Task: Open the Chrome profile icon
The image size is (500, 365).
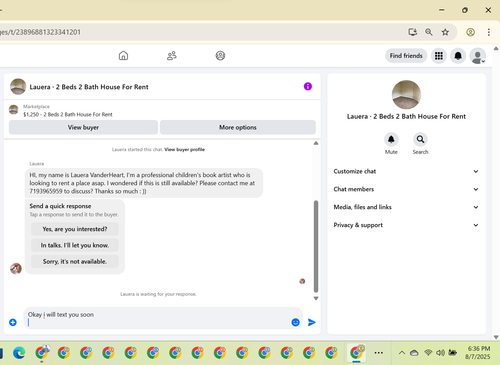Action: tap(470, 32)
